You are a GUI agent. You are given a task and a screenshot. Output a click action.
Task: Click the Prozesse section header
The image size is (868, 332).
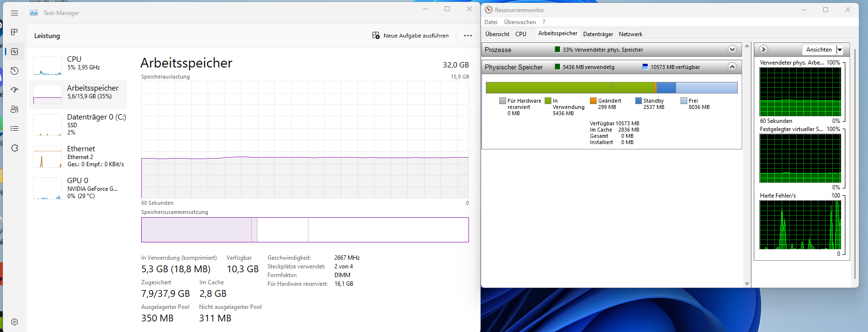[612, 50]
